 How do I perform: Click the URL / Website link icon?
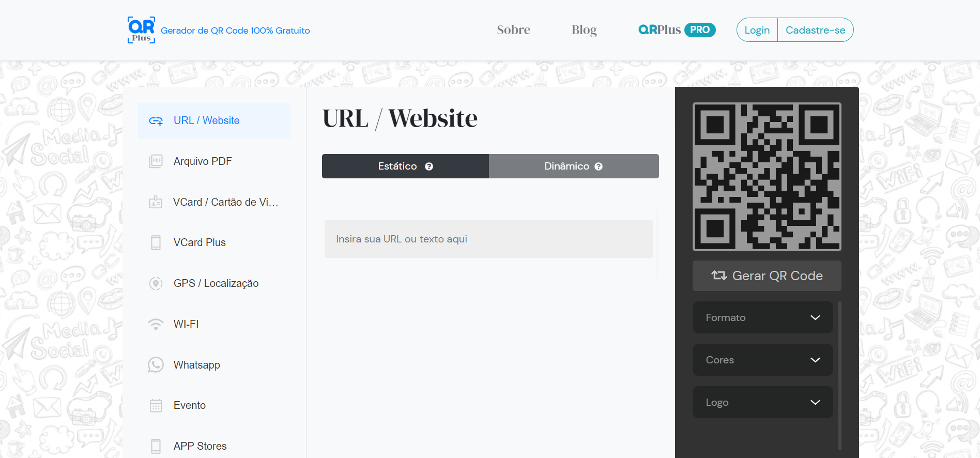point(156,121)
